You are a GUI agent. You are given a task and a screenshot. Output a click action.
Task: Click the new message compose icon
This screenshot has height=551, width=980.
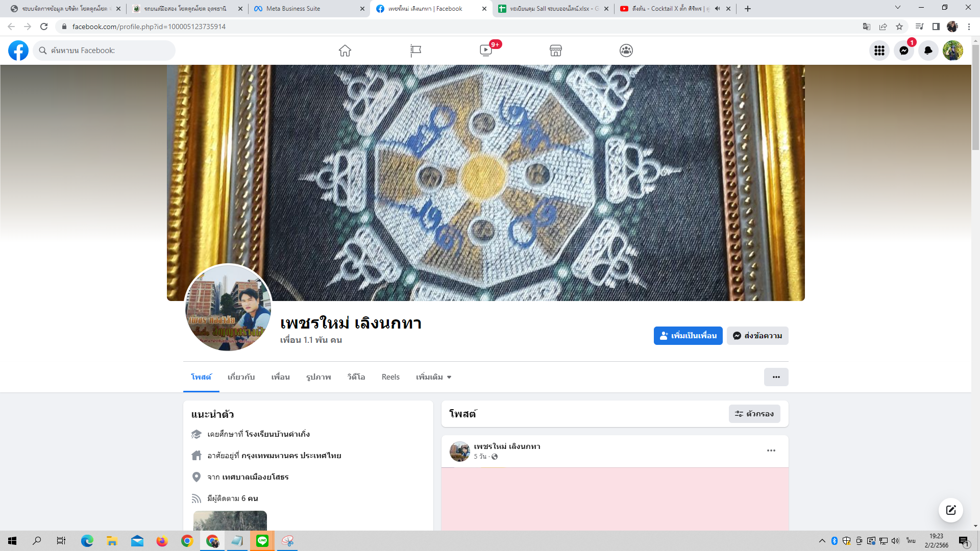[950, 510]
